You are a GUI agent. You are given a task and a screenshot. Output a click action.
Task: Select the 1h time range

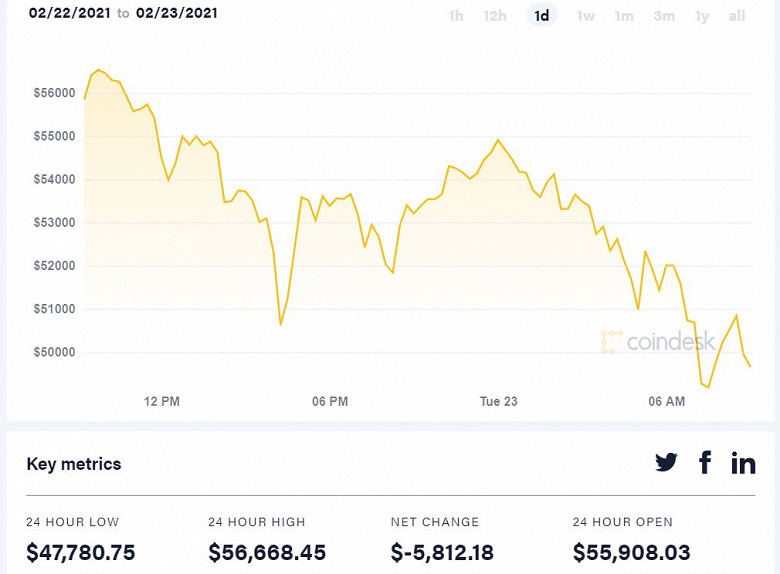coord(456,16)
